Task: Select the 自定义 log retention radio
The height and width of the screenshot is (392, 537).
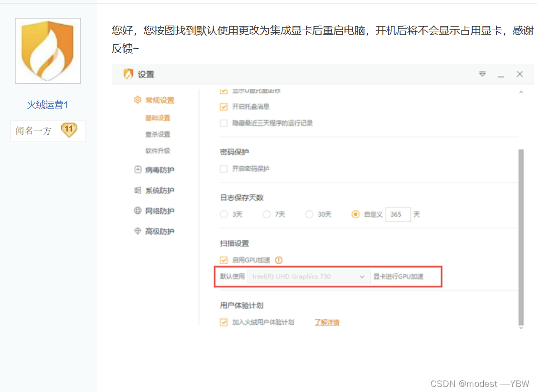Action: coord(356,214)
